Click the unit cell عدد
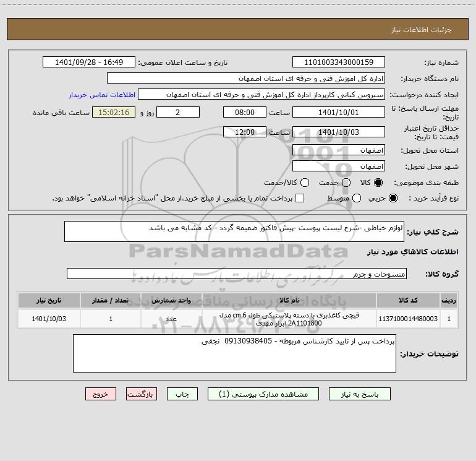Image resolution: width=476 pixels, height=461 pixels. coord(171,319)
